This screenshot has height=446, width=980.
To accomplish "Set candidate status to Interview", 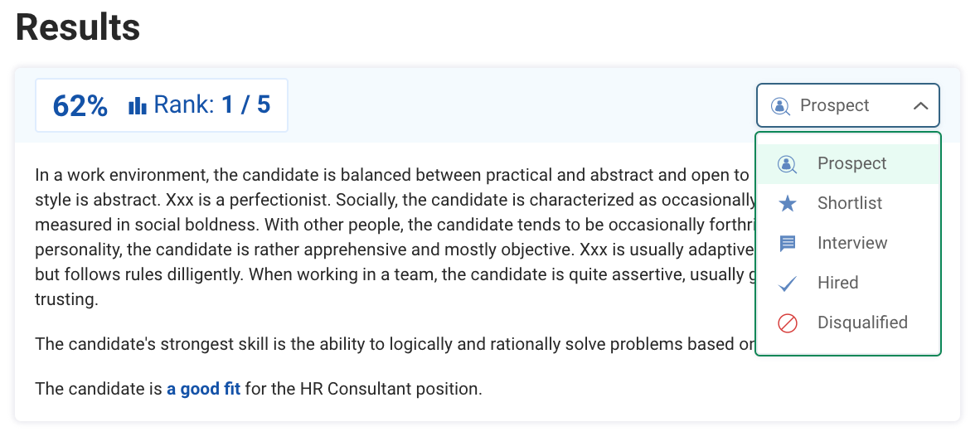I will pos(851,244).
